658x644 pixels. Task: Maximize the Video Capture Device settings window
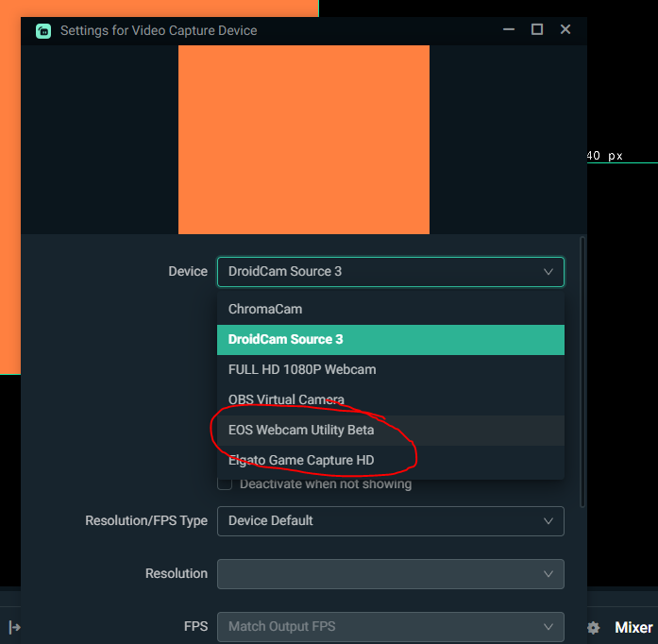[536, 30]
